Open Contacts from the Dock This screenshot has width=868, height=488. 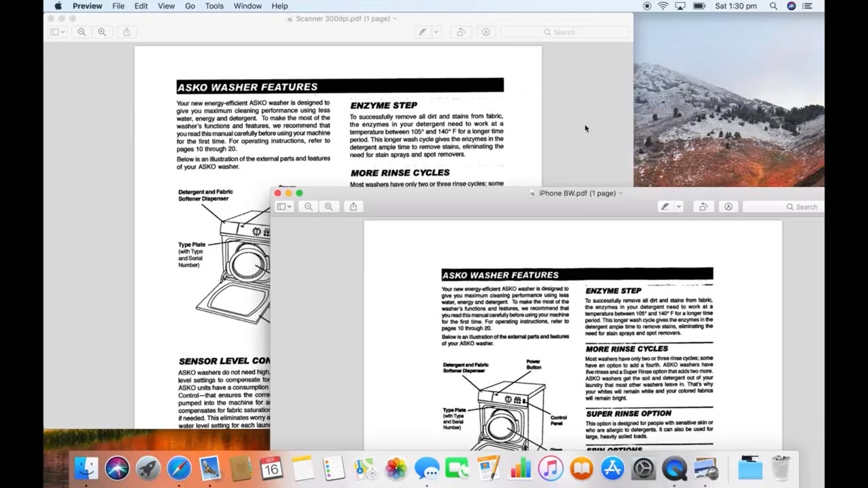pos(241,468)
